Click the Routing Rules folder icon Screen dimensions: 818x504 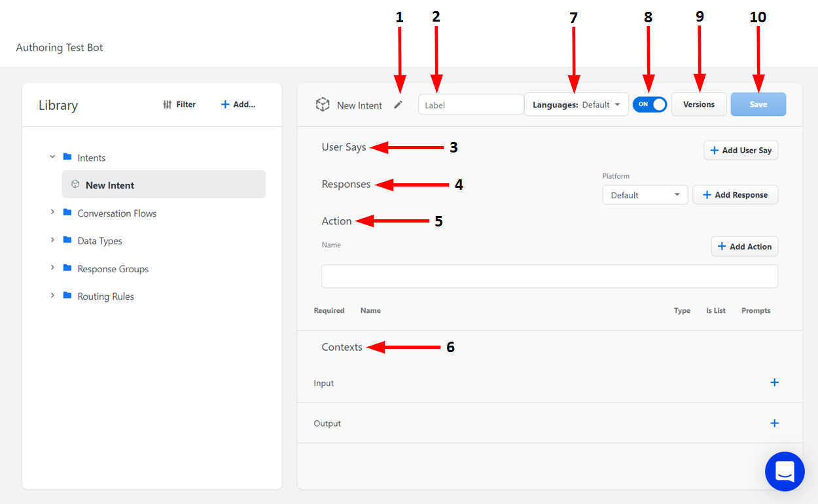point(67,296)
